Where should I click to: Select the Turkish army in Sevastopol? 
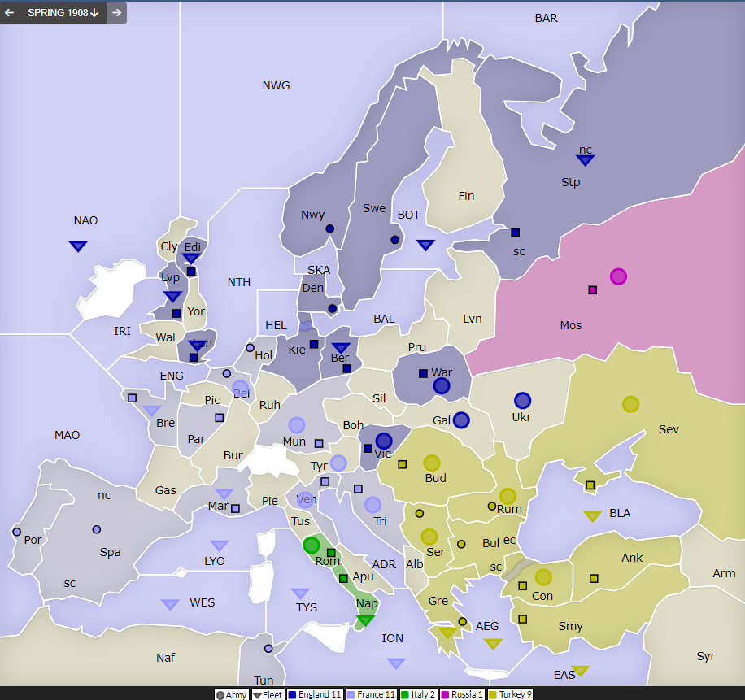[x=631, y=404]
